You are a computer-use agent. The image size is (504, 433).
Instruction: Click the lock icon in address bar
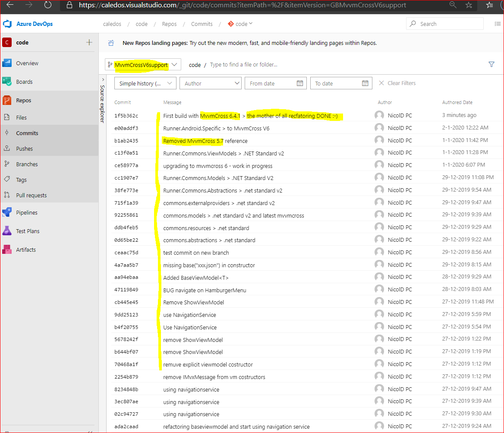coord(69,5)
